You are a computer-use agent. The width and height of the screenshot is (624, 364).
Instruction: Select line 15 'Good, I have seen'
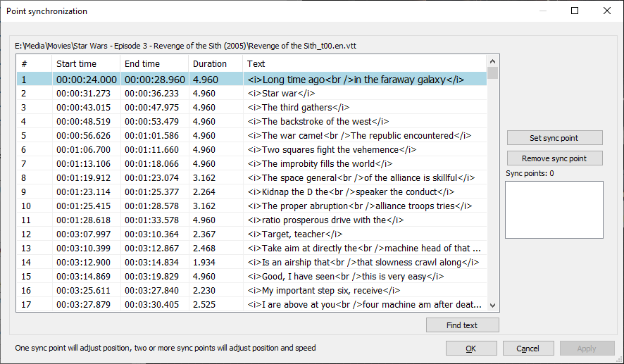click(x=251, y=276)
